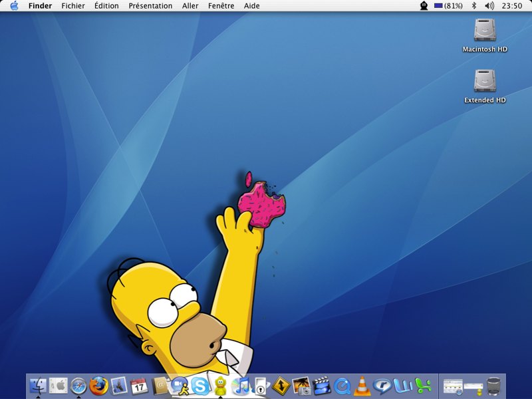Open iMovie clapperboard icon

pyautogui.click(x=321, y=386)
